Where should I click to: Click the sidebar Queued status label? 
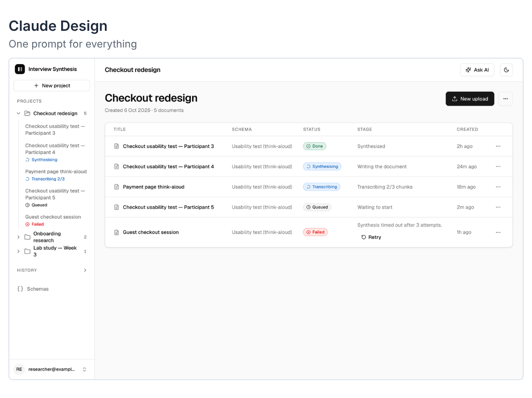36,205
